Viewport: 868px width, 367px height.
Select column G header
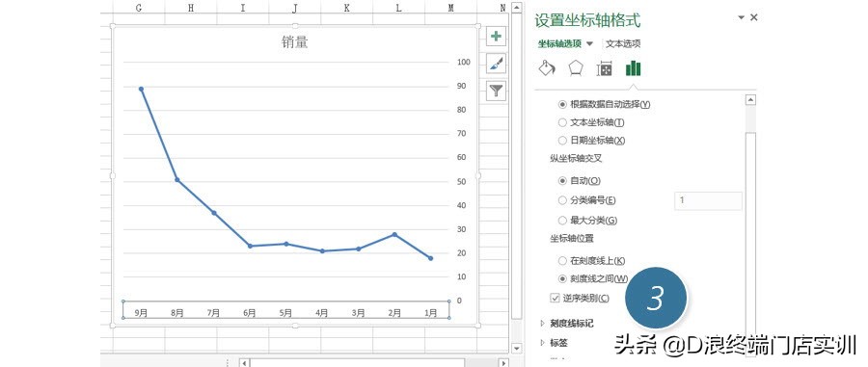[138, 7]
